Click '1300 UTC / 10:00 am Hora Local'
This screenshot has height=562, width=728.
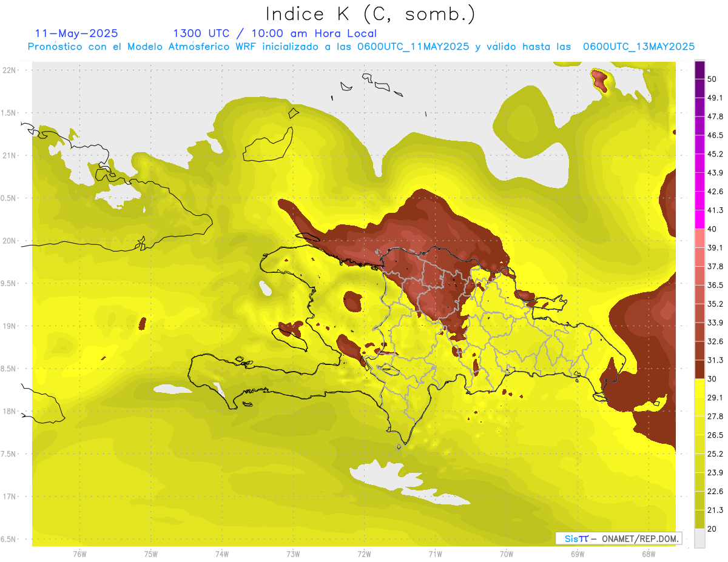(275, 34)
